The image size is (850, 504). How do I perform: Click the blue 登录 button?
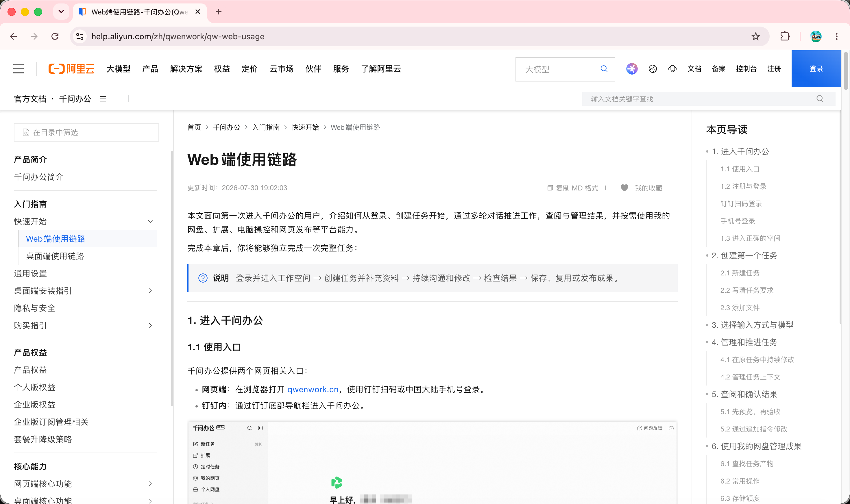pyautogui.click(x=816, y=69)
